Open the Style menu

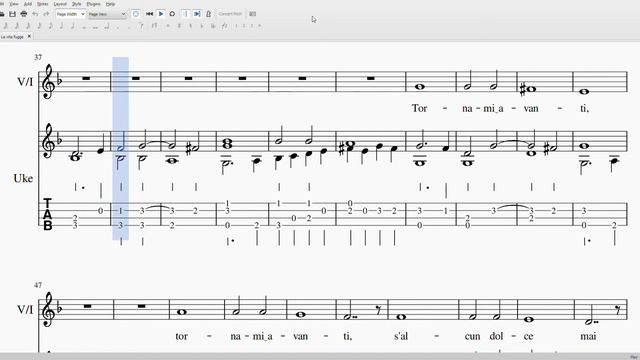pos(76,4)
